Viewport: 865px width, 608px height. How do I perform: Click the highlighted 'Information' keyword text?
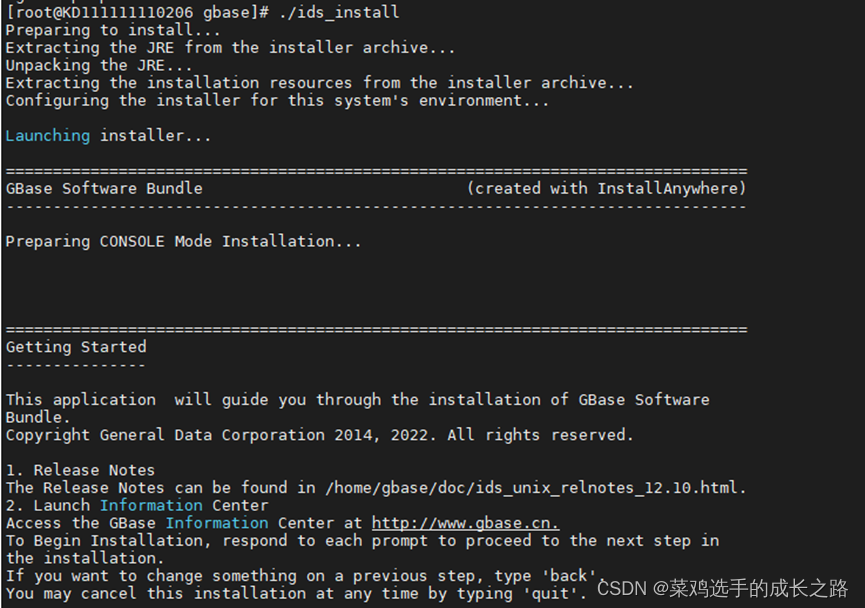coord(151,505)
